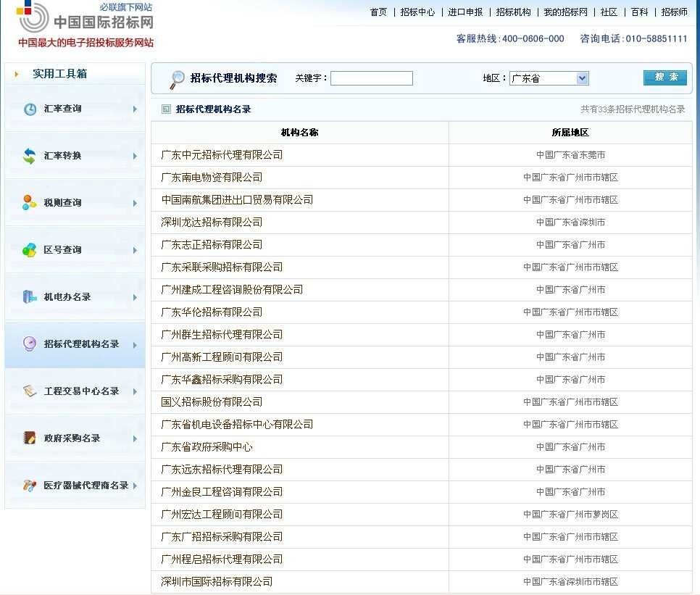Expand the 招标代理机构名录 sidebar arrow
Image resolution: width=700 pixels, height=595 pixels.
click(x=135, y=345)
